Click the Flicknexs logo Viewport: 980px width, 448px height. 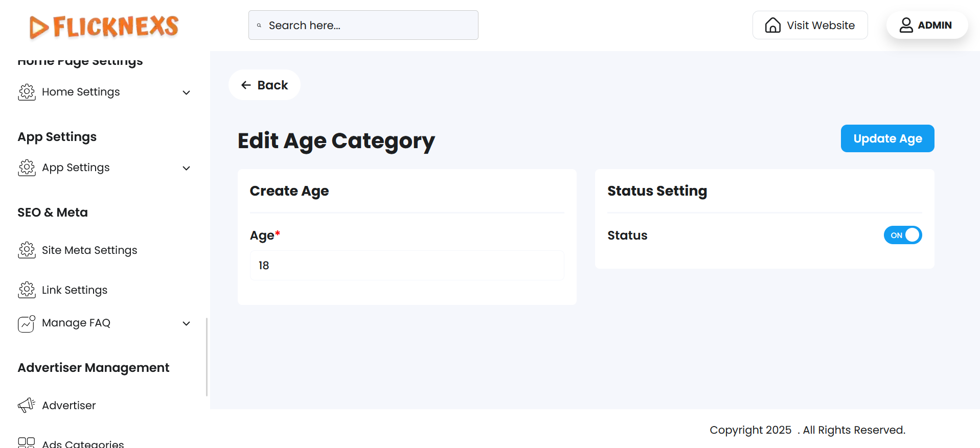(x=104, y=27)
